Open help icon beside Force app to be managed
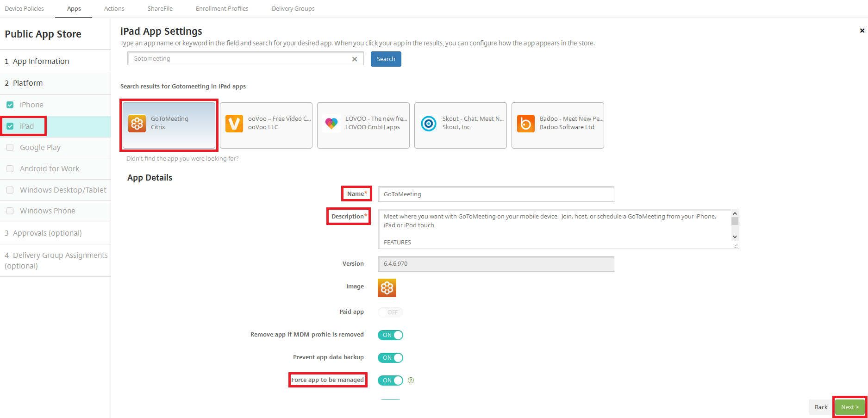The height and width of the screenshot is (418, 868). click(x=411, y=381)
